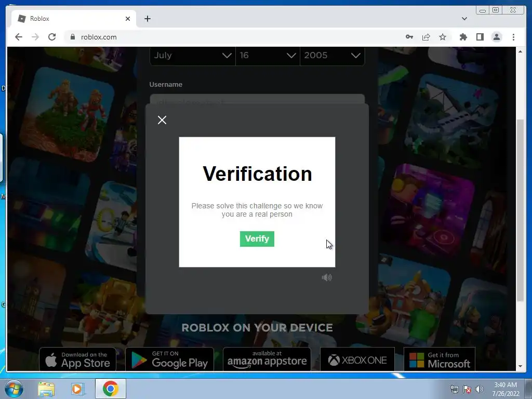Bookmark this tab with the star
Screen dimensions: 532x399
click(443, 37)
